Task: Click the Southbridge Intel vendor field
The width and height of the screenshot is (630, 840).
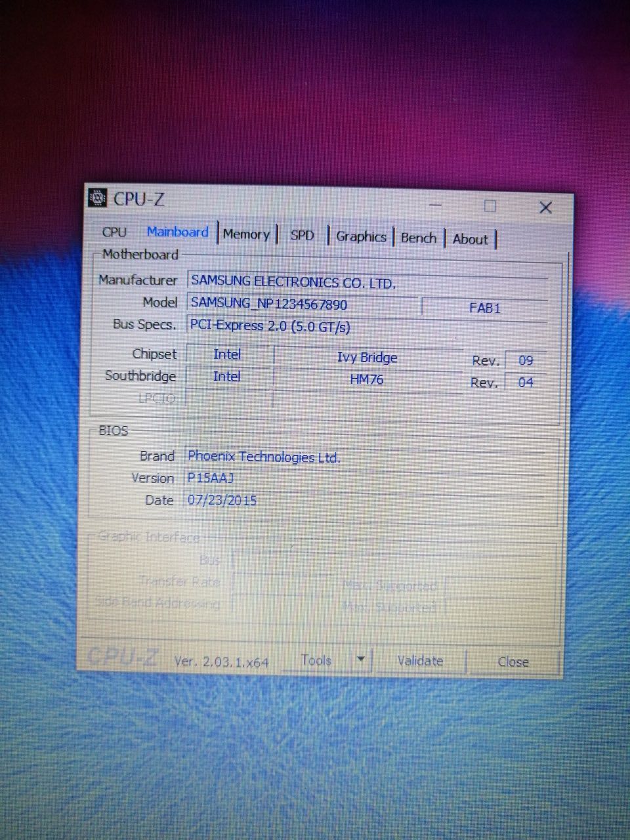Action: tap(227, 377)
